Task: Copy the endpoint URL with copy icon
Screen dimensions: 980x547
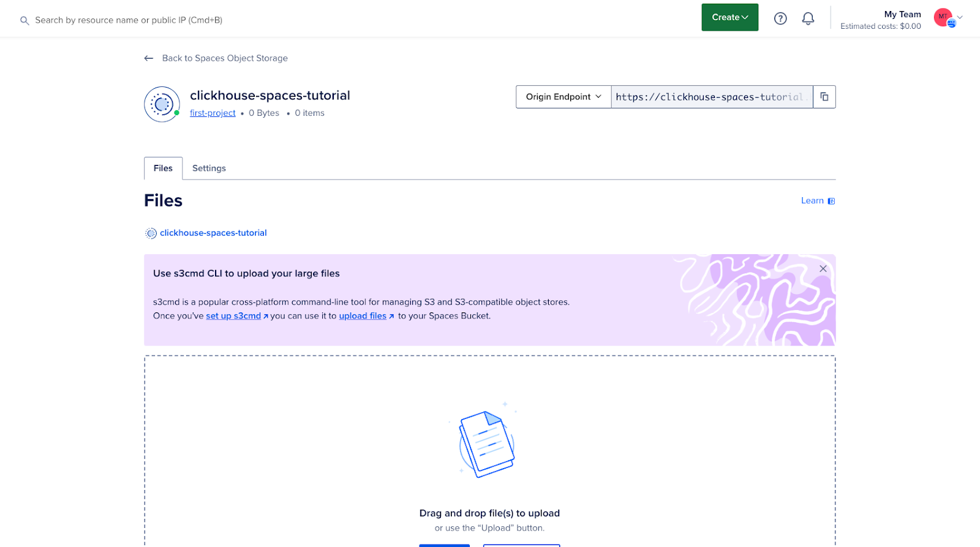Action: point(824,97)
